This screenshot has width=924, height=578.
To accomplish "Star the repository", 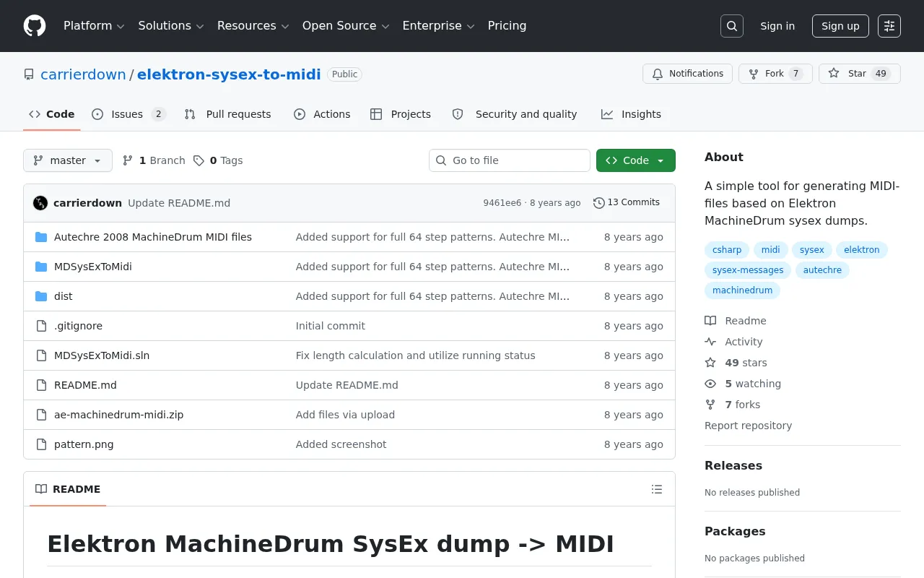I will point(860,74).
